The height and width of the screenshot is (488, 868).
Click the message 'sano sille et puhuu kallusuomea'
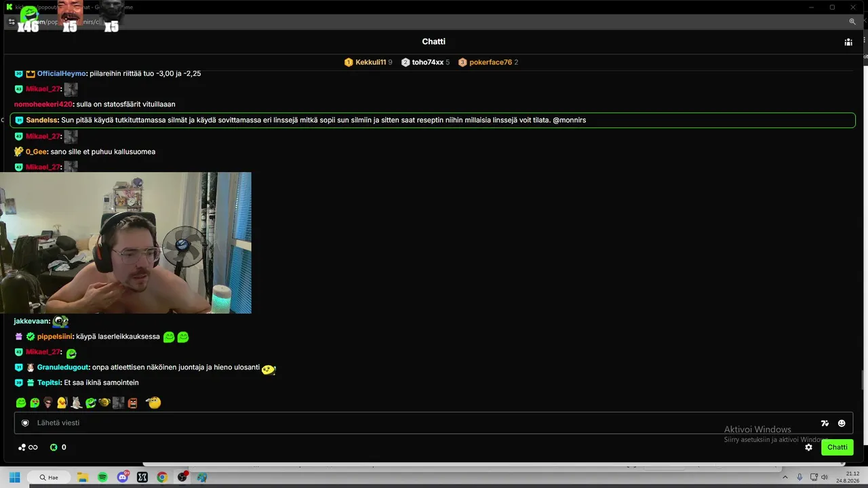point(103,152)
